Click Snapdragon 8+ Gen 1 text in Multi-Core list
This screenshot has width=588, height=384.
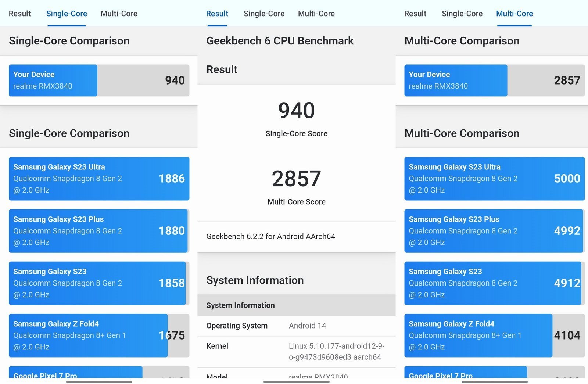pyautogui.click(x=465, y=335)
